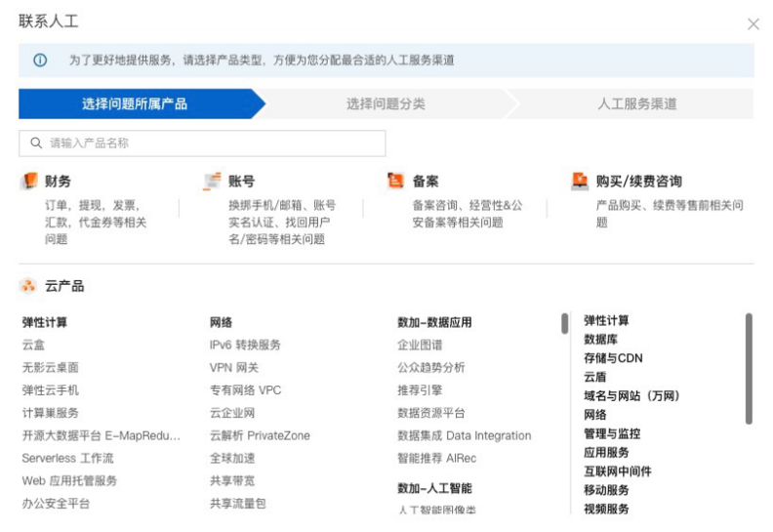Choose the 计算巢服务 product

[51, 413]
